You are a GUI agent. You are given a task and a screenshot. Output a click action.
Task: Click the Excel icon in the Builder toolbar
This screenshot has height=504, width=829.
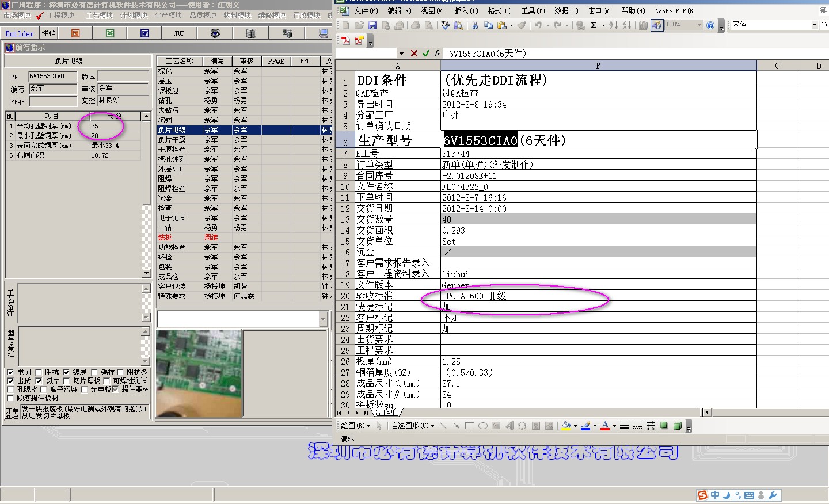(x=110, y=33)
